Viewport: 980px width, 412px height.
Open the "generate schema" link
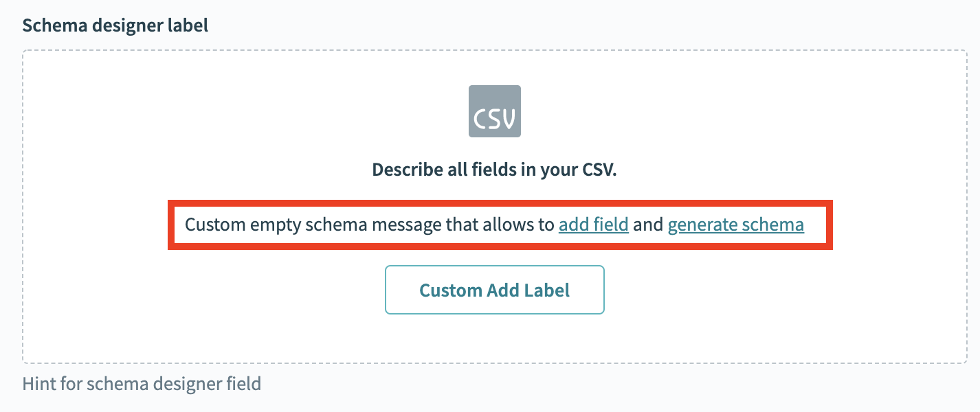735,225
